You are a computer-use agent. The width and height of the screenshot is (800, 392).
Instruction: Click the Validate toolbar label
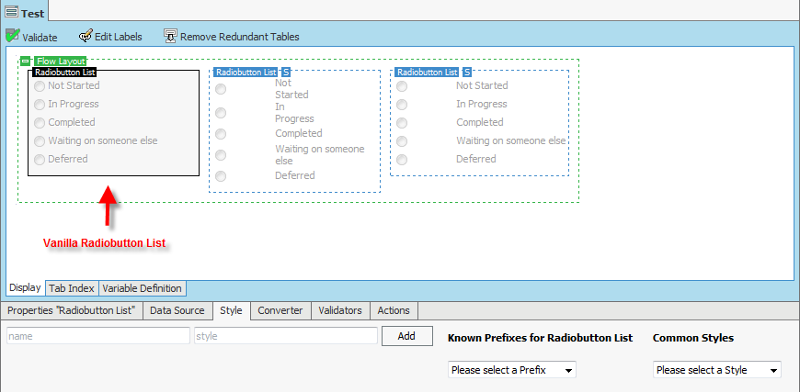(40, 37)
